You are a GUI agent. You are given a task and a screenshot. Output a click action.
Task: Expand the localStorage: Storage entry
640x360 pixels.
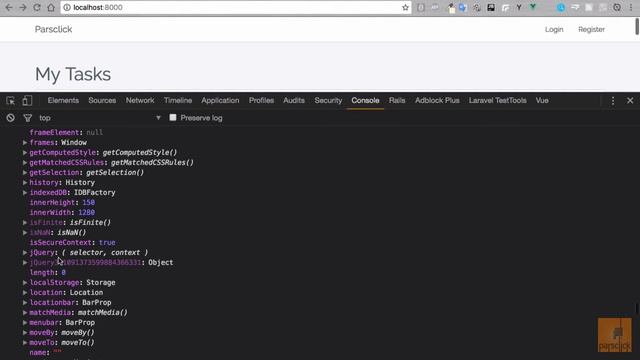point(25,282)
